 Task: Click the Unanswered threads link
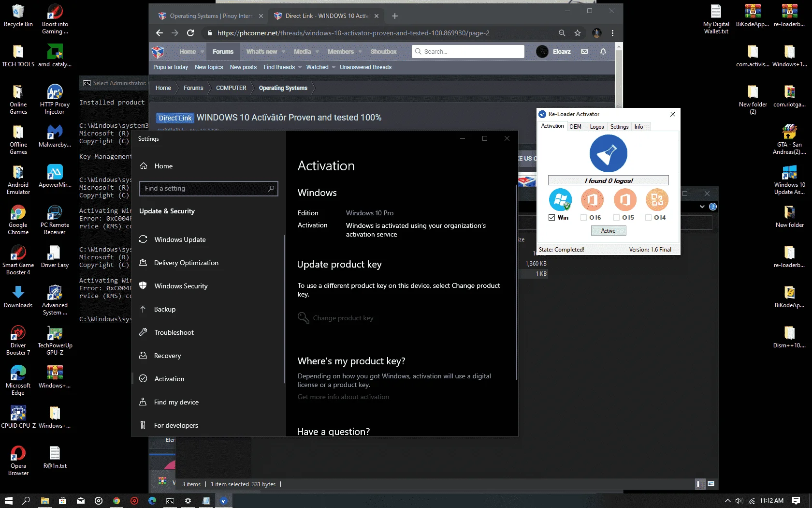point(365,67)
